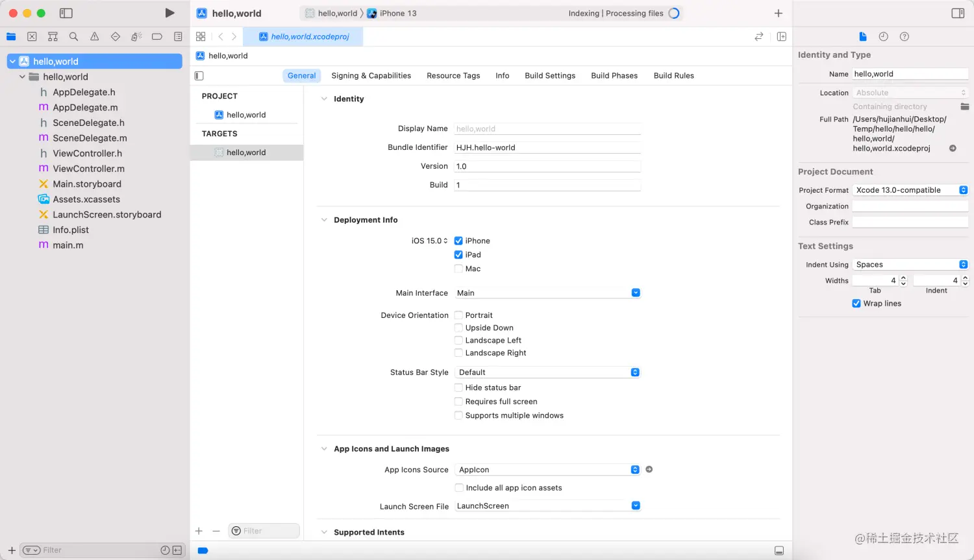Show the Report navigator
974x560 pixels.
pyautogui.click(x=177, y=36)
